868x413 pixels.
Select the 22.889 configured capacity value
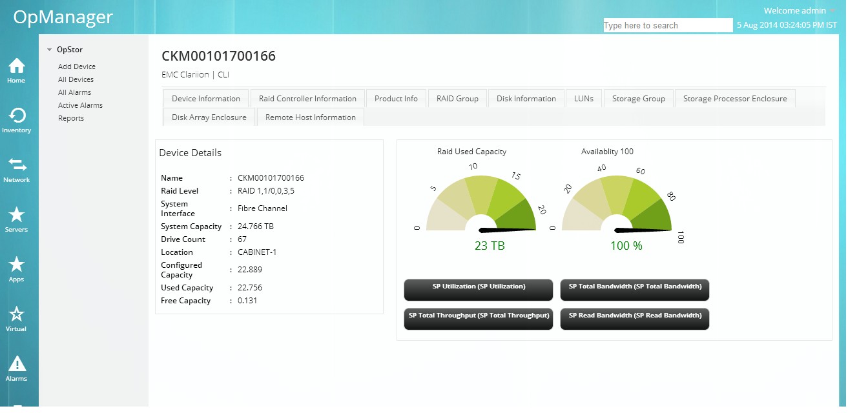point(250,270)
